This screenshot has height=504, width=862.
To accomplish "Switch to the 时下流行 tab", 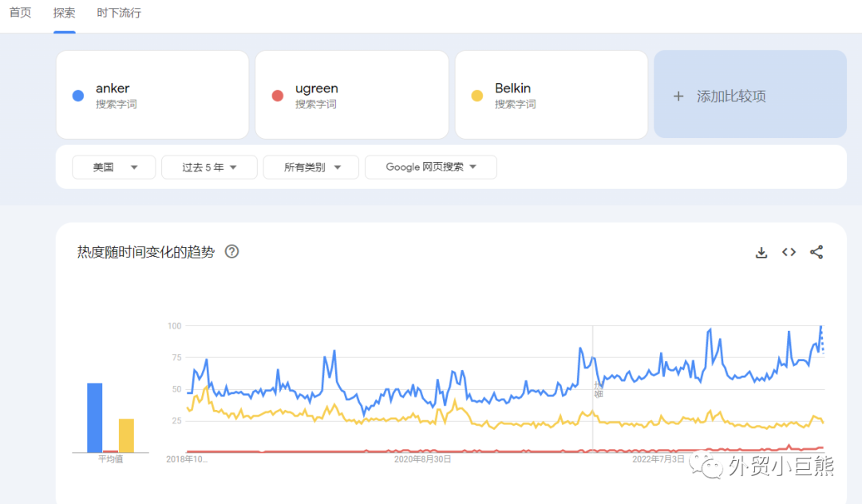I will [x=118, y=12].
